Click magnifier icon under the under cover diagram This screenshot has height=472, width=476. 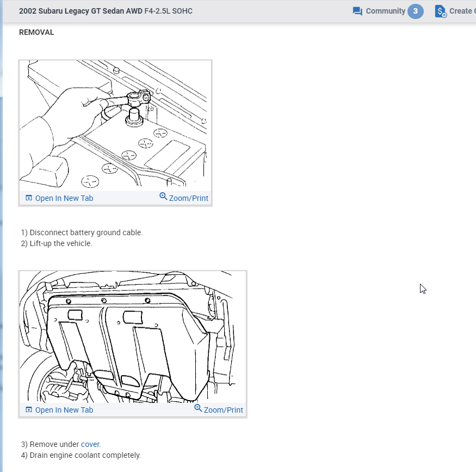pos(198,408)
